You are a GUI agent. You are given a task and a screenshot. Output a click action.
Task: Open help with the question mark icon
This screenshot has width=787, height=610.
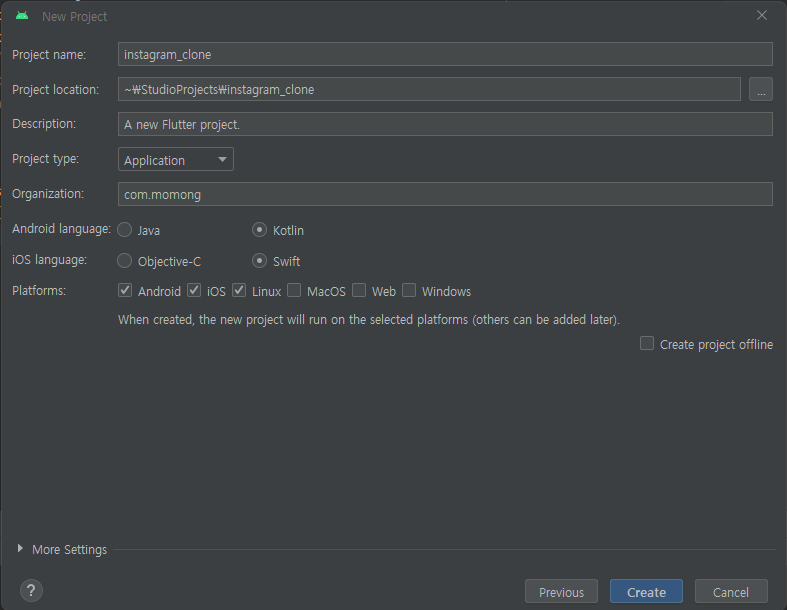(x=31, y=590)
